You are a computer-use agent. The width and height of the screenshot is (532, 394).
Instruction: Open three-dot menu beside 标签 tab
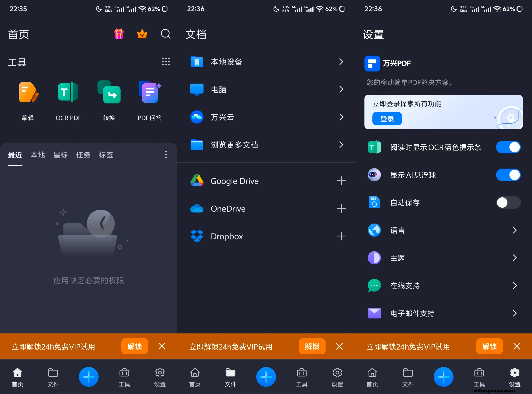[x=166, y=155]
